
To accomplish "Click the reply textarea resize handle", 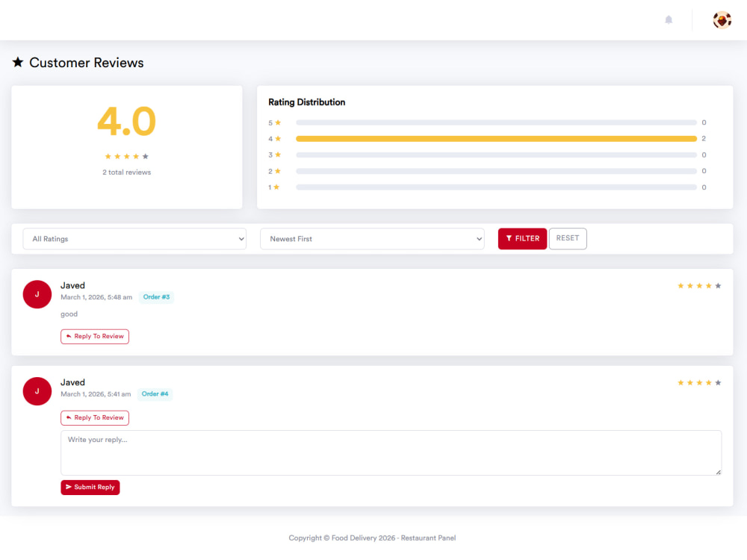I will click(x=718, y=472).
